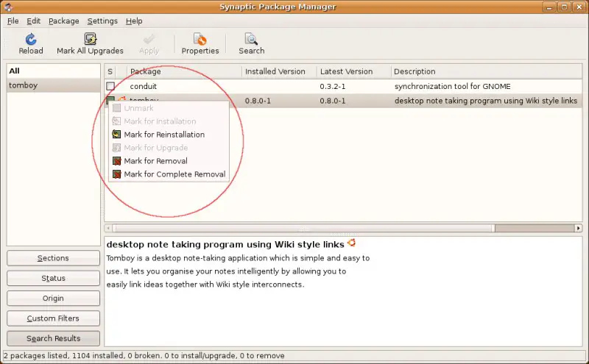Minimize the Synaptic Package Manager window
589x364 pixels.
point(549,7)
